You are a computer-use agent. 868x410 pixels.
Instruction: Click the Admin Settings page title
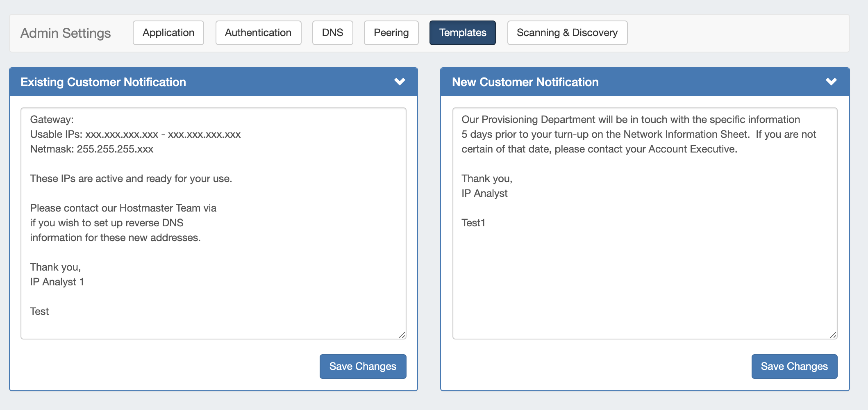(x=66, y=33)
